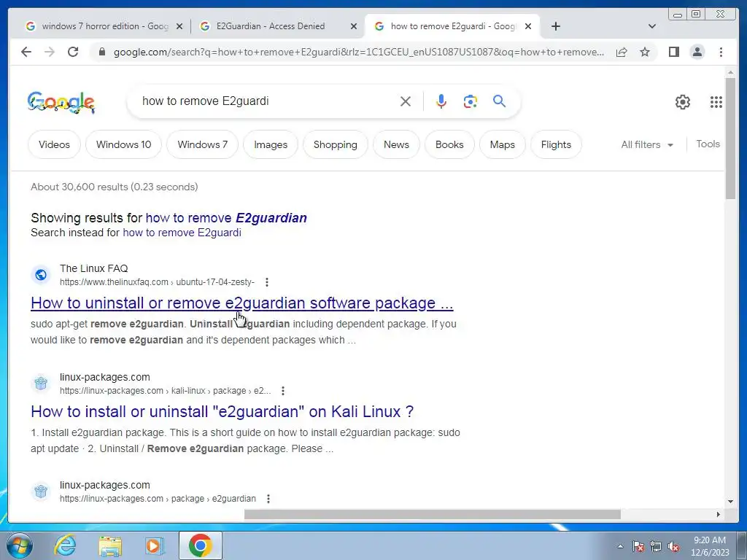Open Chrome's side panel
The width and height of the screenshot is (747, 560).
click(673, 52)
